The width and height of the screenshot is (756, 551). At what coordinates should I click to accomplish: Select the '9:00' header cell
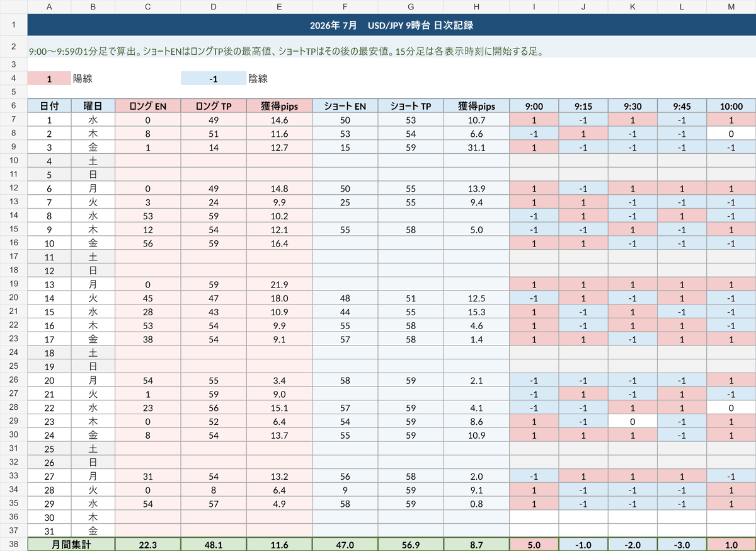point(534,106)
